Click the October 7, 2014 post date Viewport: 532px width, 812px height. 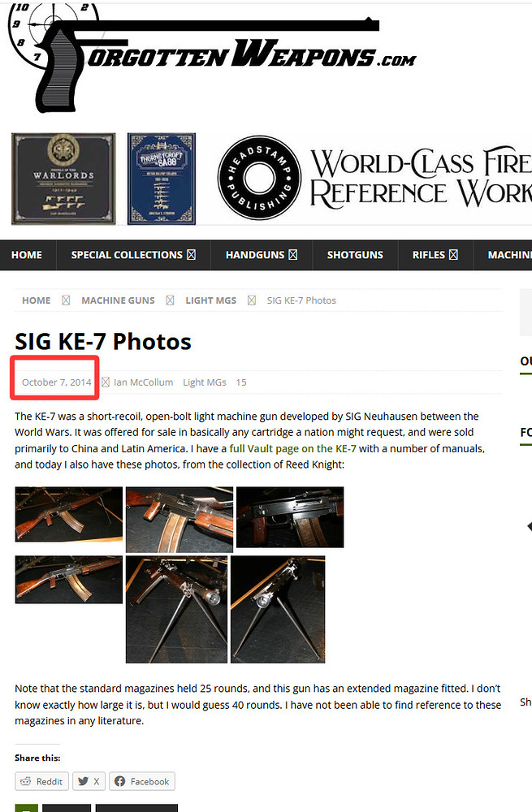click(57, 382)
